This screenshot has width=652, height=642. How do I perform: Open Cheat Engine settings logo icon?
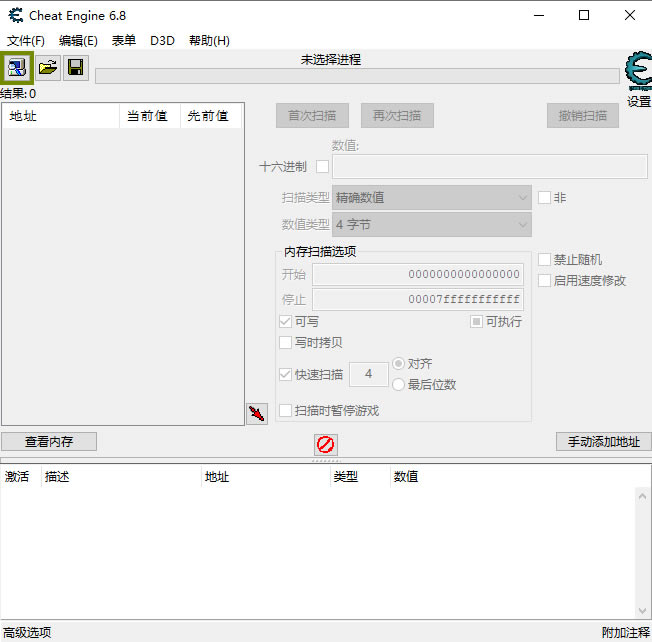(637, 74)
